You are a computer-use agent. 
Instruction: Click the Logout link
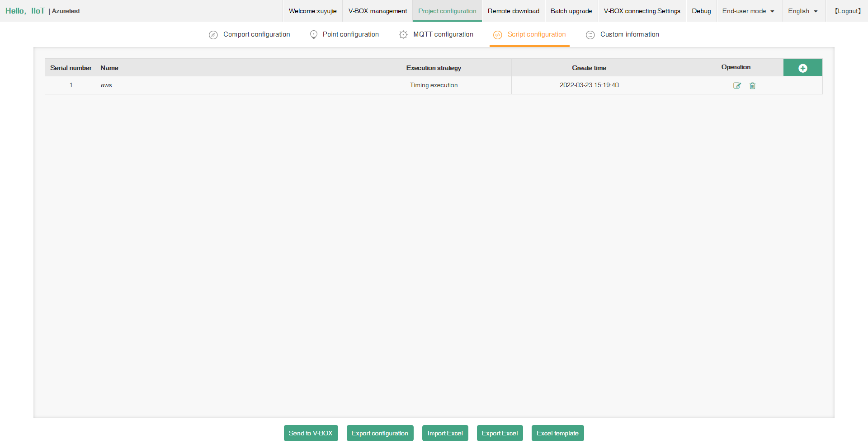pyautogui.click(x=848, y=11)
